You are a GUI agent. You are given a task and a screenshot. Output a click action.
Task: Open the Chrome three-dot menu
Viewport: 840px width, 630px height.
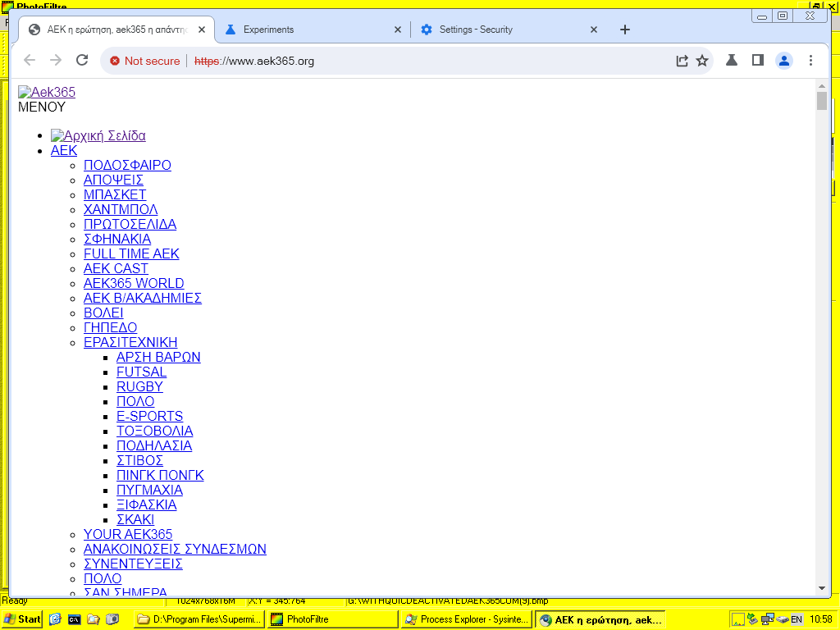coord(810,61)
